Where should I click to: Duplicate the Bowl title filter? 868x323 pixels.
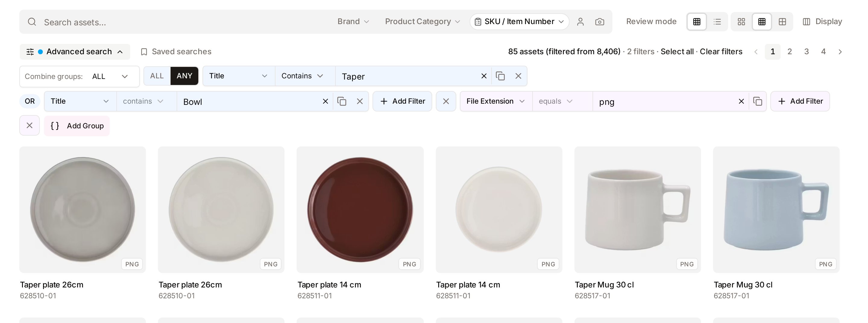(x=342, y=101)
